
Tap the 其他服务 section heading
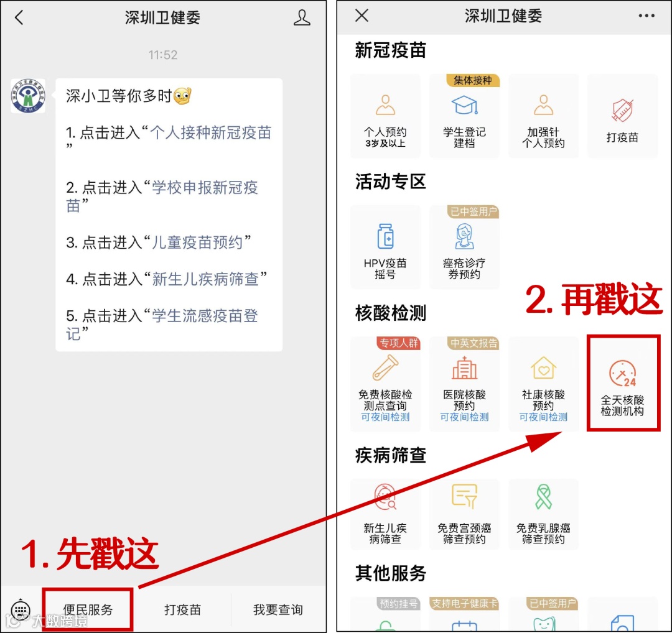coord(390,573)
